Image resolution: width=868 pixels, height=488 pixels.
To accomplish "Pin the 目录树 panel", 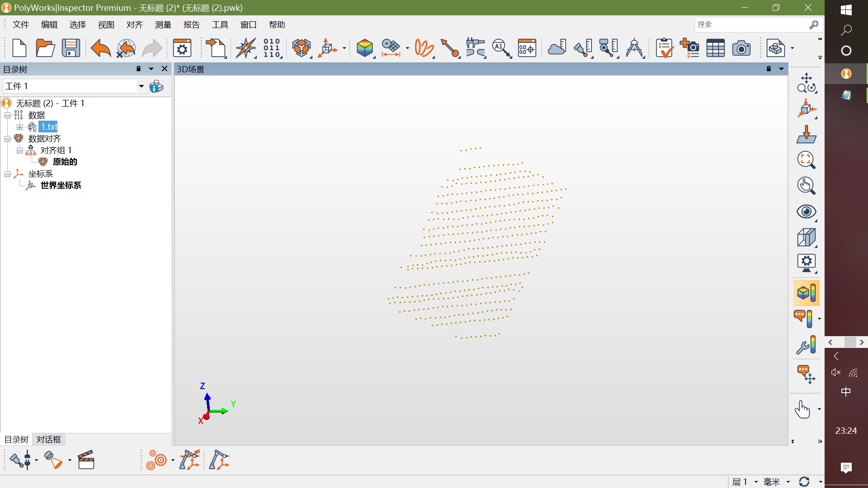I will (139, 69).
